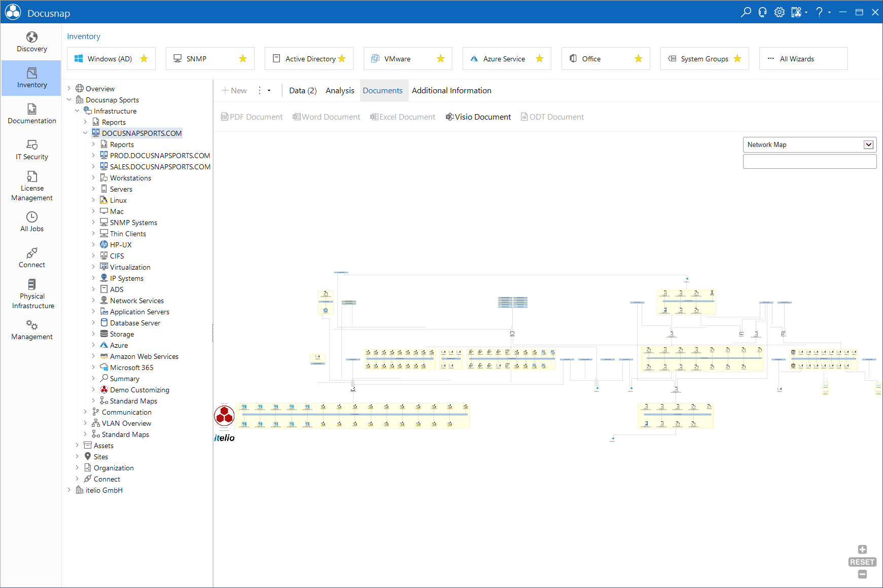883x588 pixels.
Task: Toggle favorite star on Azure Service wizard
Action: pyautogui.click(x=540, y=59)
